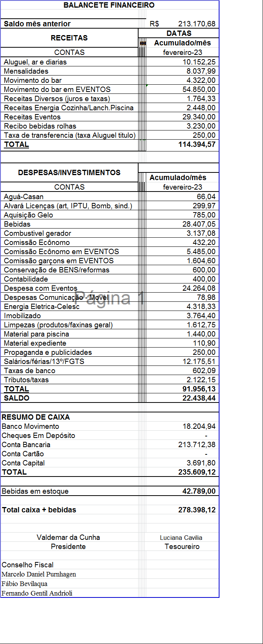Viewport: 263px width, 644px height.
Task: Select the Recibo bebidas rolhas label
Action: click(40, 126)
